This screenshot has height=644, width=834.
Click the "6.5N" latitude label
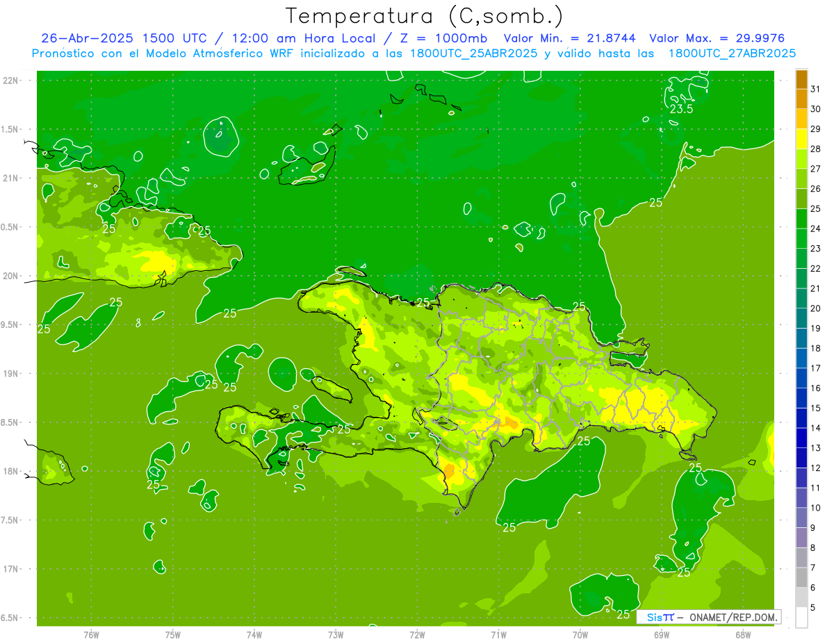tap(10, 618)
